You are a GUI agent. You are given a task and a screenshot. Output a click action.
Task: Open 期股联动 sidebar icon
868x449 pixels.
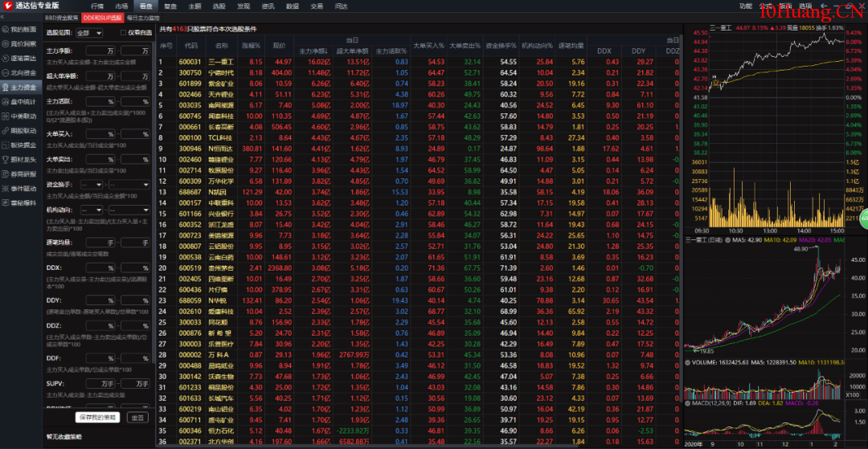[x=5, y=130]
